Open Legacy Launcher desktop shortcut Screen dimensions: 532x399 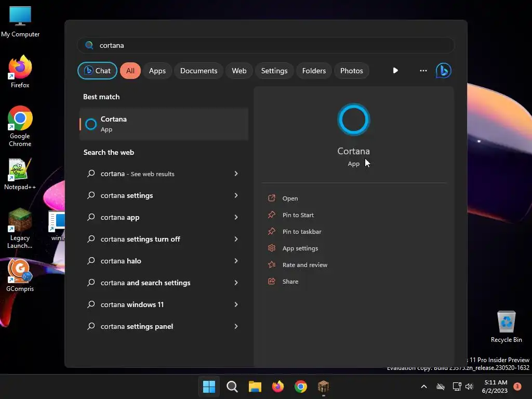[x=20, y=229]
